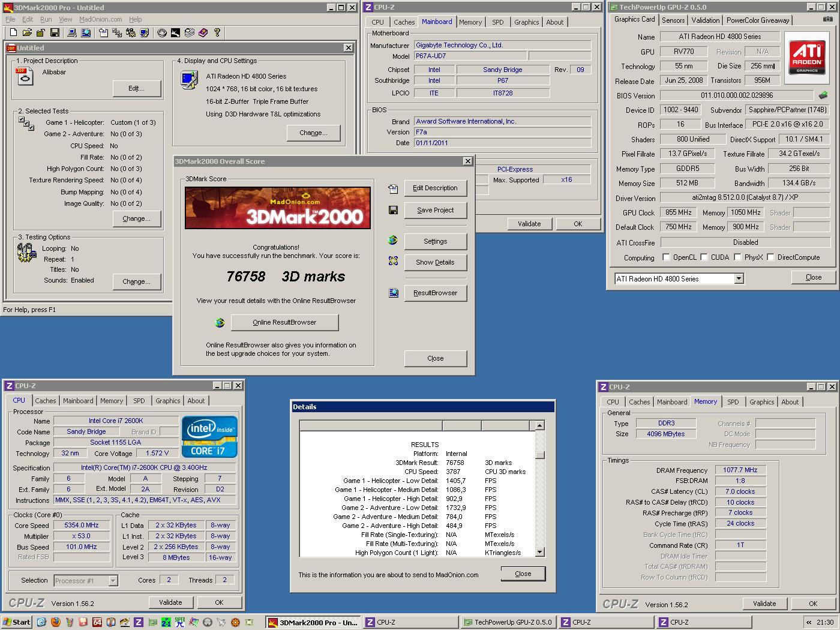Click the GPU-Z card name field

coord(719,37)
